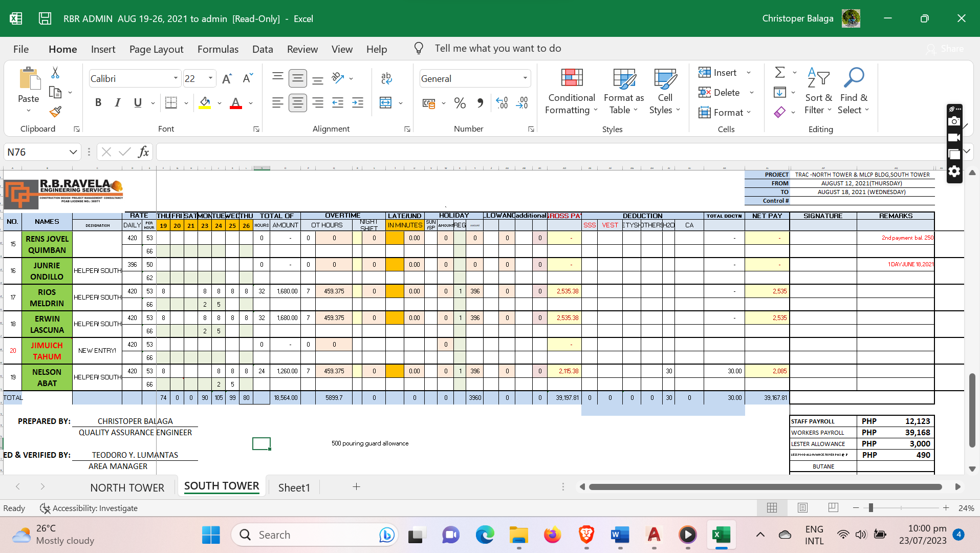Apply yellow Fill Color swatch
The image size is (980, 553).
[205, 103]
